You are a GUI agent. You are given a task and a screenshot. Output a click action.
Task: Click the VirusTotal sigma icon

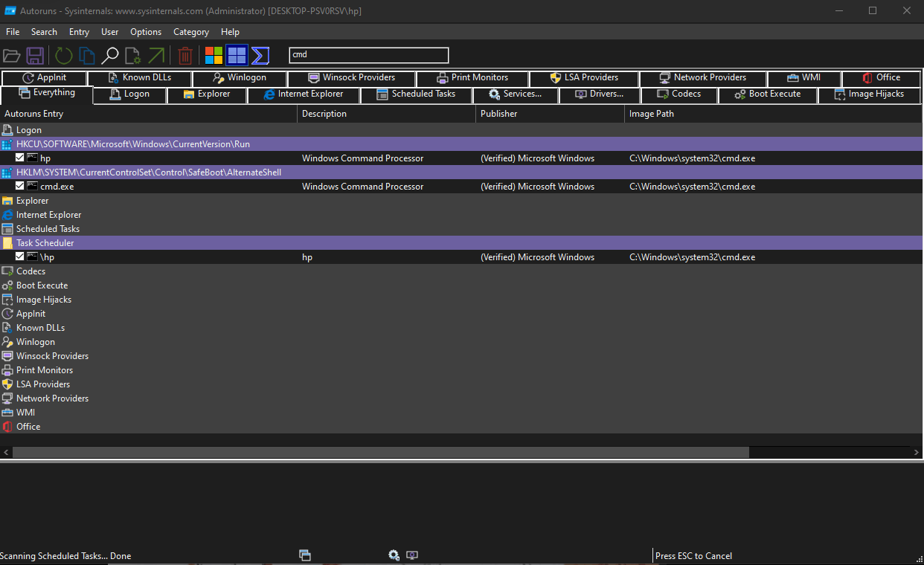tap(260, 56)
